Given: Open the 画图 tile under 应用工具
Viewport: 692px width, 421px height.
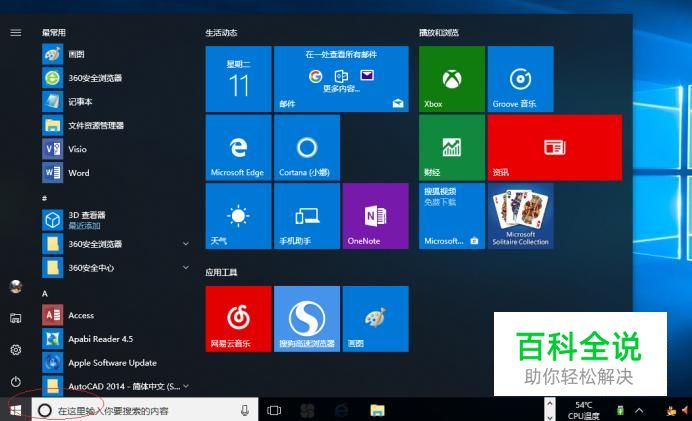Looking at the screenshot, I should [x=376, y=319].
